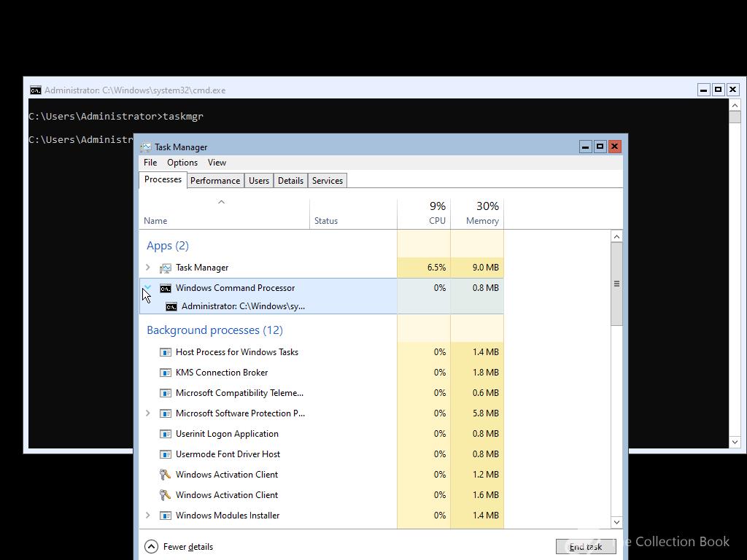Viewport: 747px width, 560px height.
Task: Sort processes by the Status column
Action: tap(353, 214)
